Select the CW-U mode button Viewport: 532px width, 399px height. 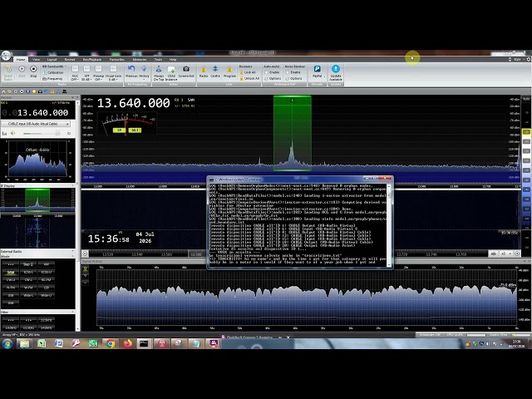[x=11, y=280]
